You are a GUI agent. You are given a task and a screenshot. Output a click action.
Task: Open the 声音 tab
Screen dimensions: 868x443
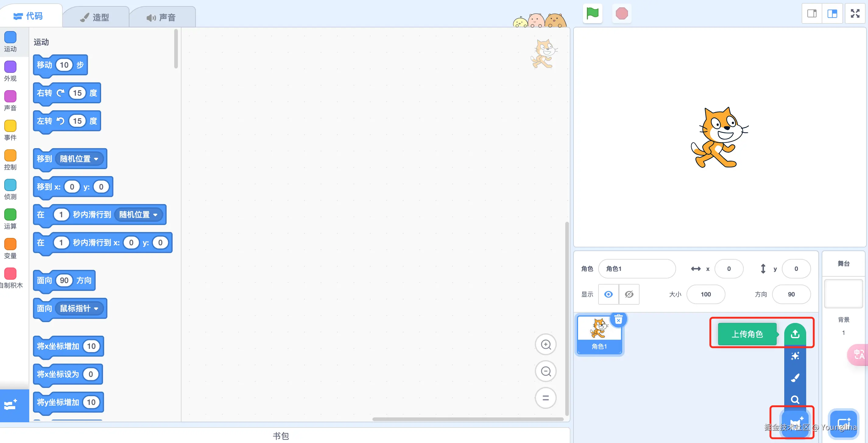(161, 17)
